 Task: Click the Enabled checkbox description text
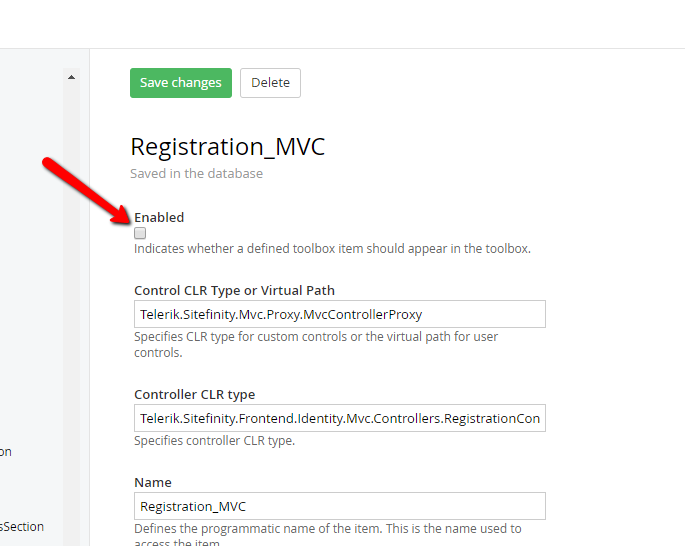(332, 249)
